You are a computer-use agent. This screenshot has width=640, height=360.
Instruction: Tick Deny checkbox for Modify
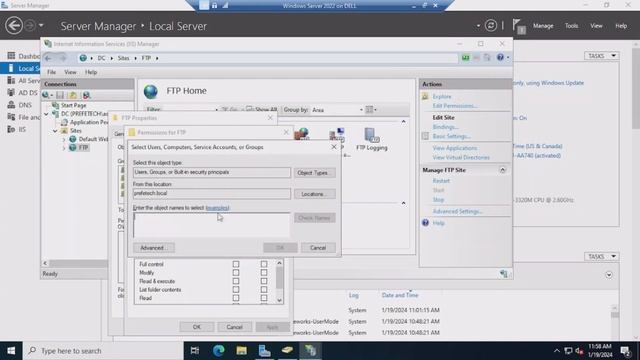(264, 273)
